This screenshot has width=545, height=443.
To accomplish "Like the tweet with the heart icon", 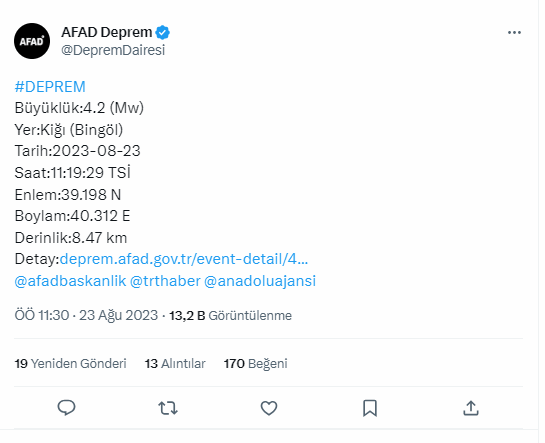I will [269, 408].
